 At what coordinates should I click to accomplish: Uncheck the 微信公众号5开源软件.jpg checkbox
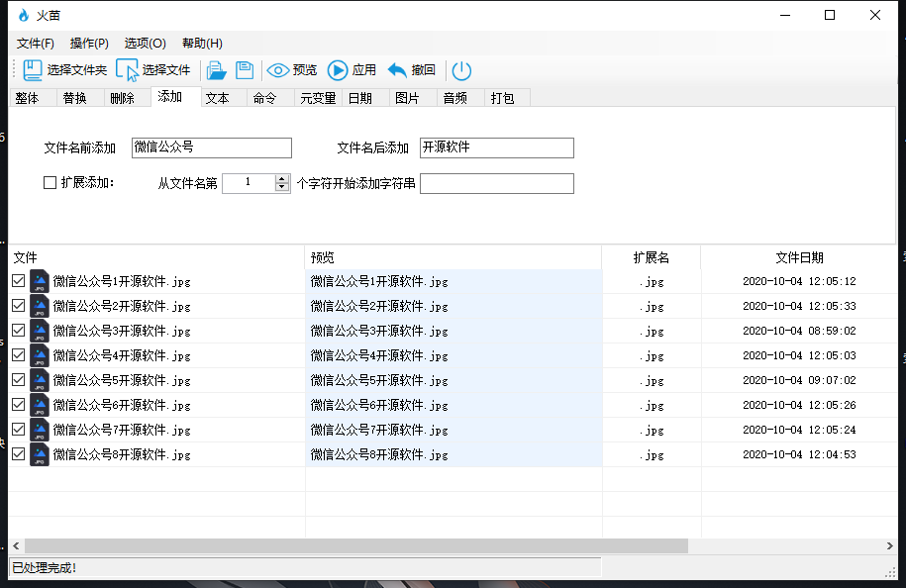[19, 380]
